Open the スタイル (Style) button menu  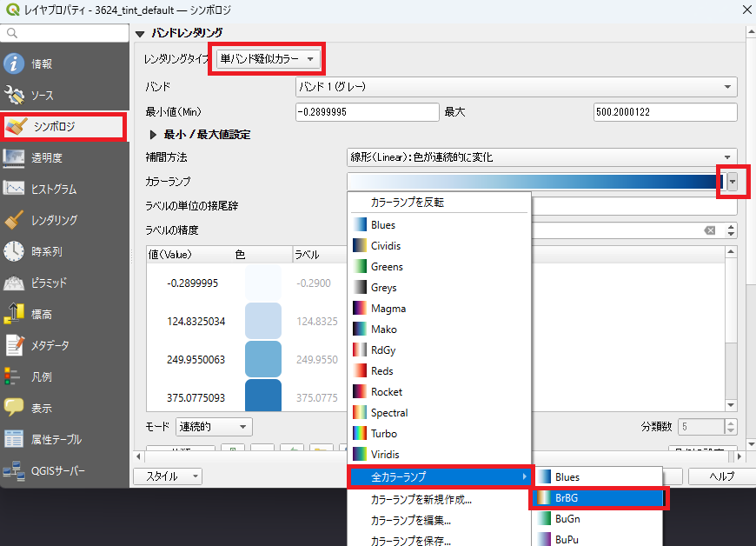click(x=167, y=476)
